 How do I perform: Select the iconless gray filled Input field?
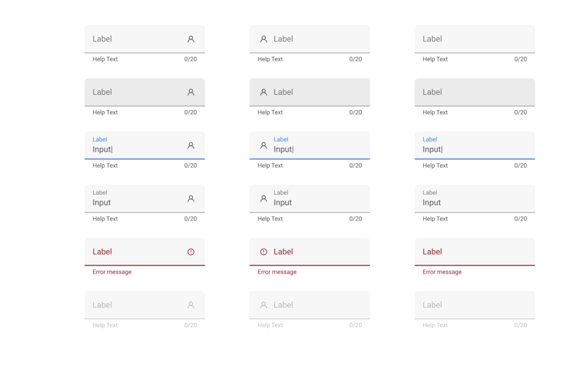tap(474, 199)
